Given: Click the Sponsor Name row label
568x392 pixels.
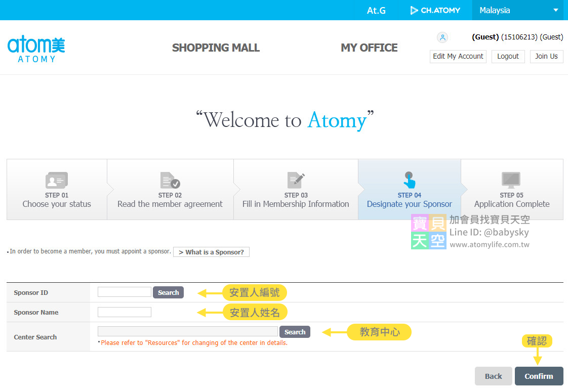Looking at the screenshot, I should click(x=36, y=313).
